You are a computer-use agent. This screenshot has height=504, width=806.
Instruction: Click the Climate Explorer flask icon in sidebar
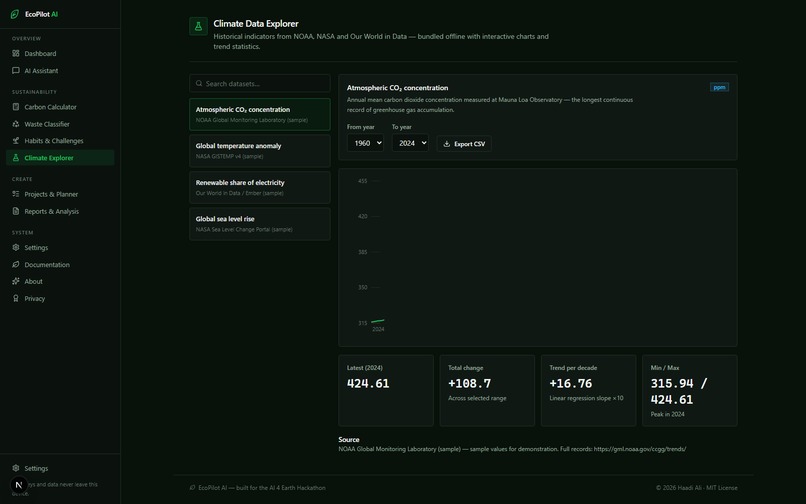16,158
